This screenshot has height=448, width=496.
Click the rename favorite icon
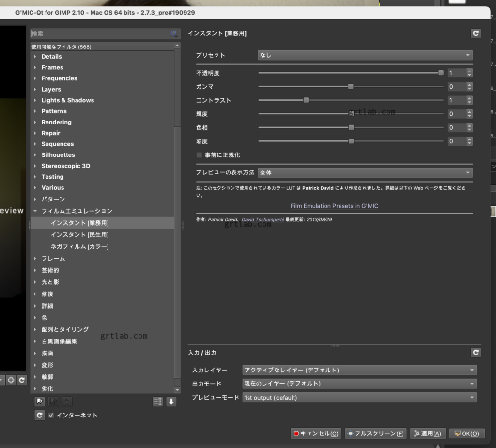(x=66, y=402)
